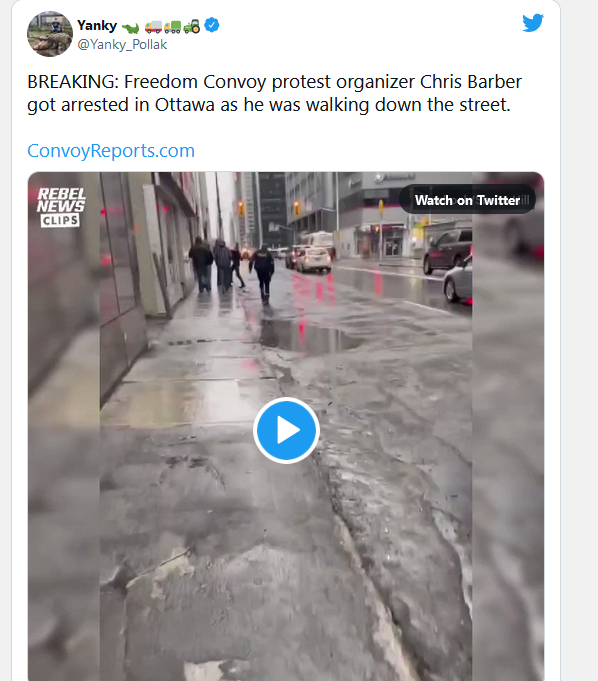The width and height of the screenshot is (598, 681).
Task: Click the Yanky display name
Action: point(97,25)
